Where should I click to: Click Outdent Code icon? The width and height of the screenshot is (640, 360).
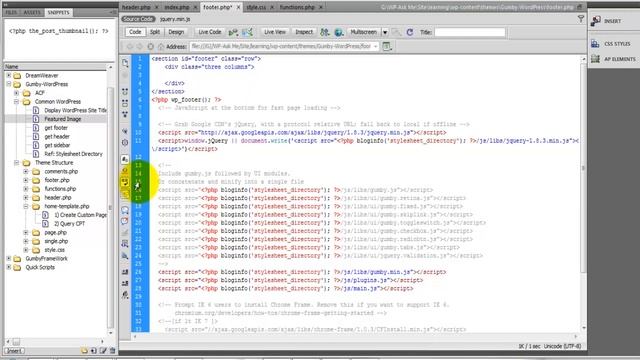pos(125,283)
